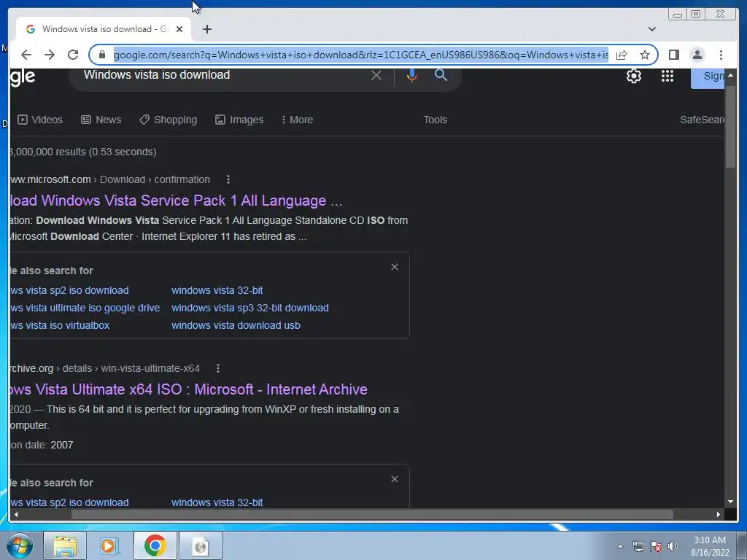
Task: Dismiss the second People also search for box
Action: tap(395, 480)
